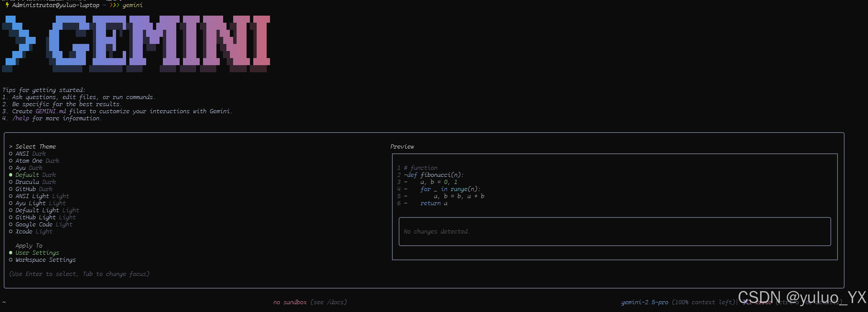The image size is (868, 312).
Task: Click the tilde directory indicator in footer
Action: [x=4, y=302]
